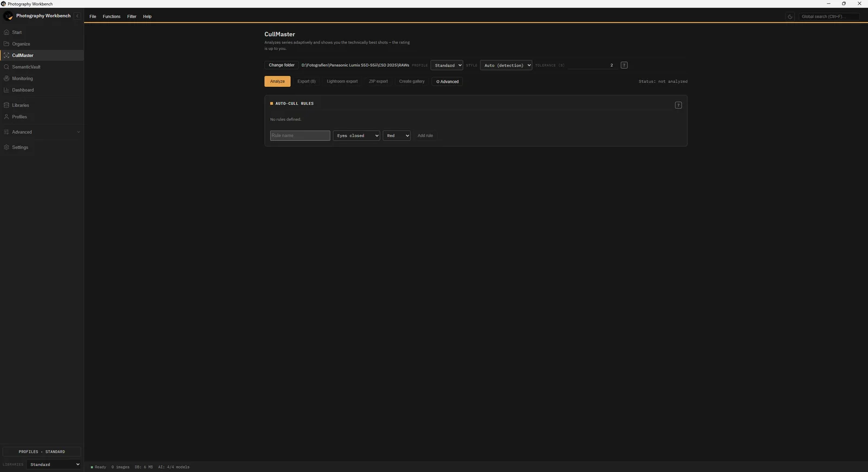
Task: Click the Tolerance value field
Action: [592, 65]
